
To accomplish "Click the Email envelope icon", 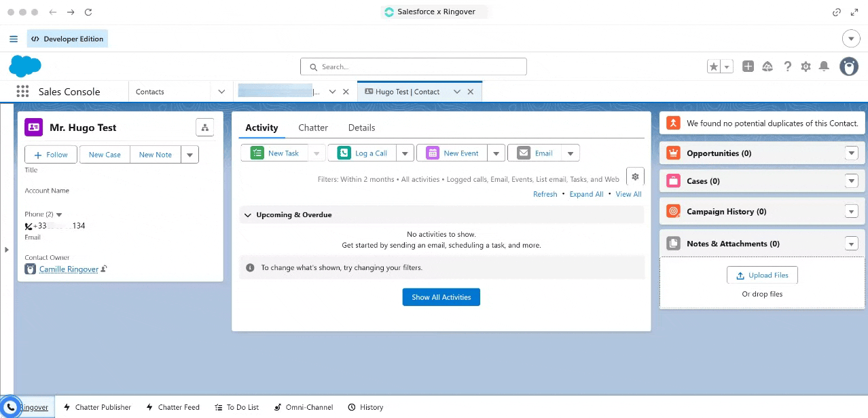I will pyautogui.click(x=524, y=153).
